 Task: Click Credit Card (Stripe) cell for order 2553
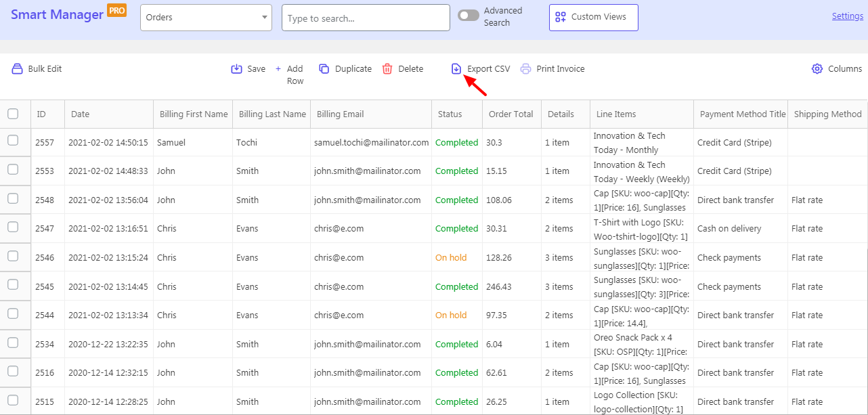coord(734,171)
